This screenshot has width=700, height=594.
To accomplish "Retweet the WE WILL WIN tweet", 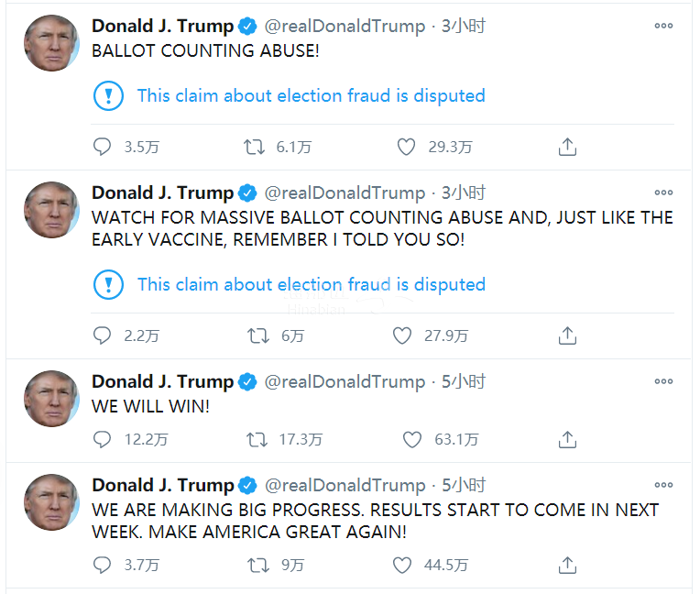I will tap(258, 440).
